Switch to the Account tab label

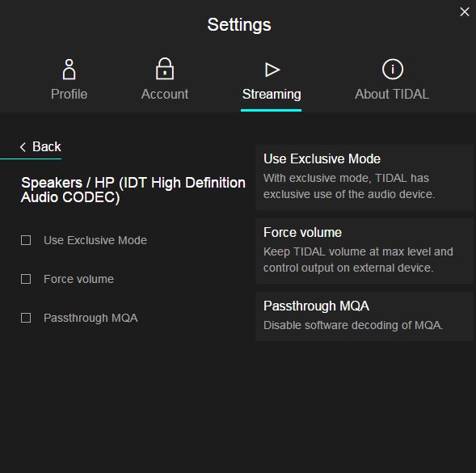coord(165,94)
